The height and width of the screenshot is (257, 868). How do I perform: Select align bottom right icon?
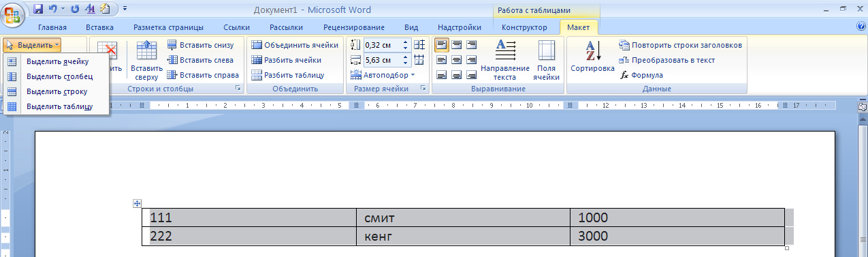(471, 75)
